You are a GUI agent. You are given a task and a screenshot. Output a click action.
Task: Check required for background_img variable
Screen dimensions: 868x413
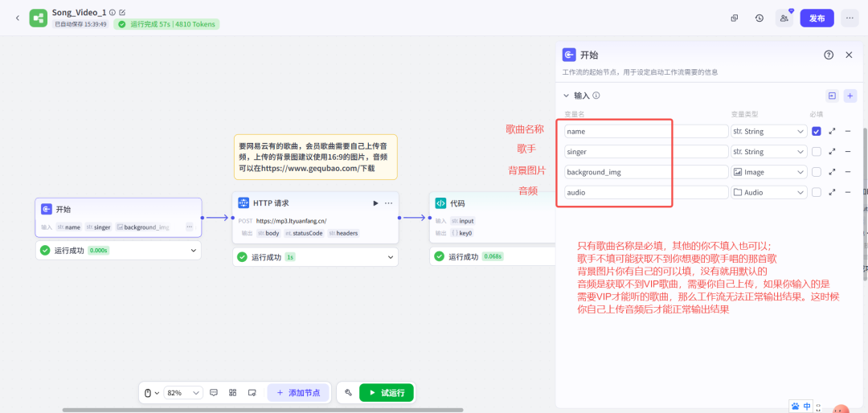tap(817, 172)
